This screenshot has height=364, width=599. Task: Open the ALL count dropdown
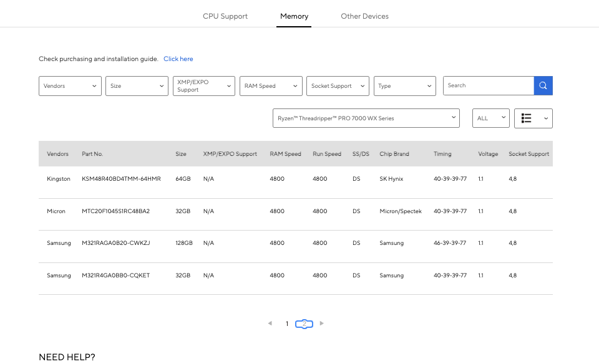pos(490,118)
